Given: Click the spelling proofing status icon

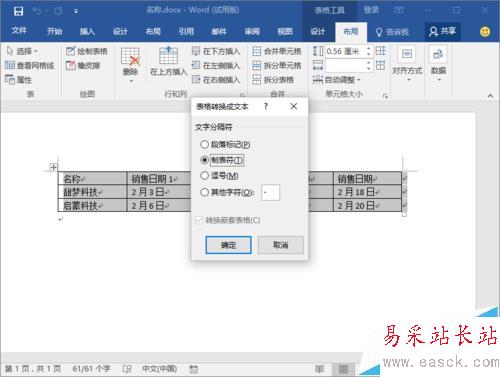Looking at the screenshot, I should (127, 369).
